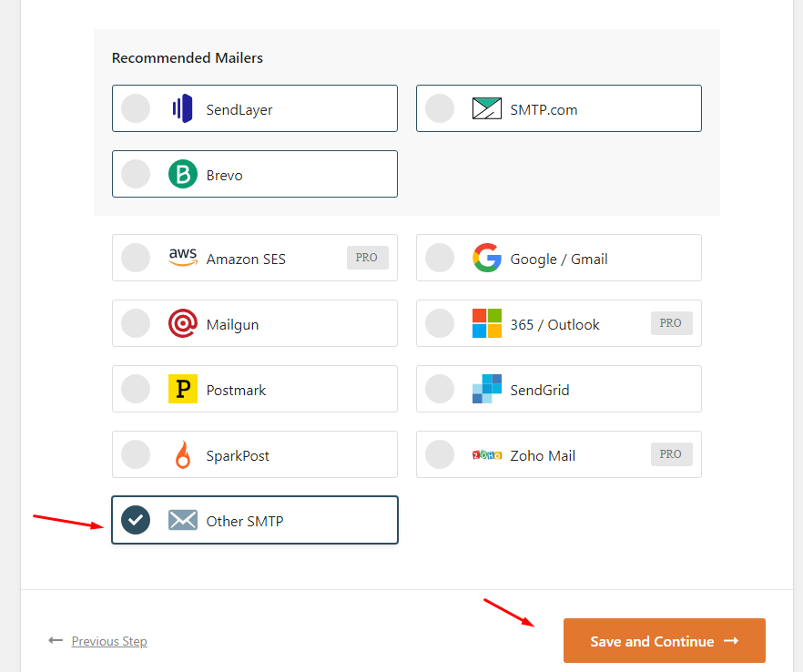Click the Google / Gmail label text
This screenshot has height=672, width=803.
click(x=559, y=260)
